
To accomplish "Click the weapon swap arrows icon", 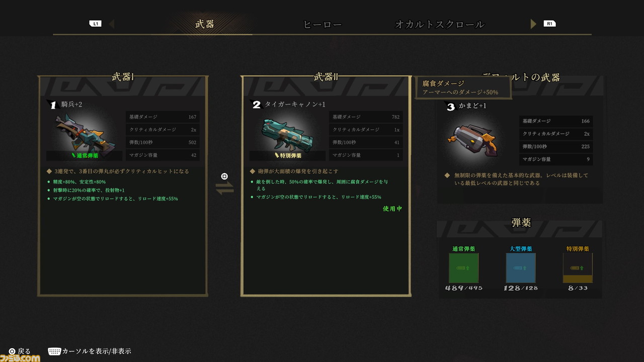I will pos(224,188).
